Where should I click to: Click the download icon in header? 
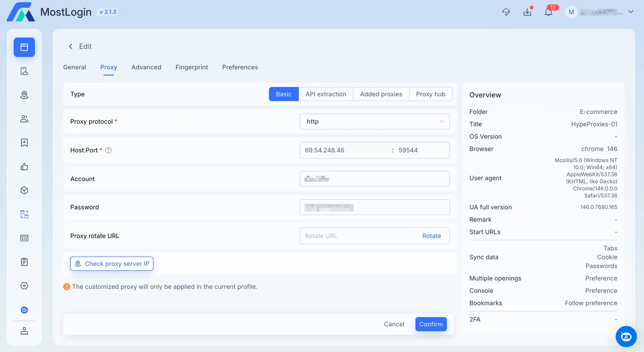527,12
